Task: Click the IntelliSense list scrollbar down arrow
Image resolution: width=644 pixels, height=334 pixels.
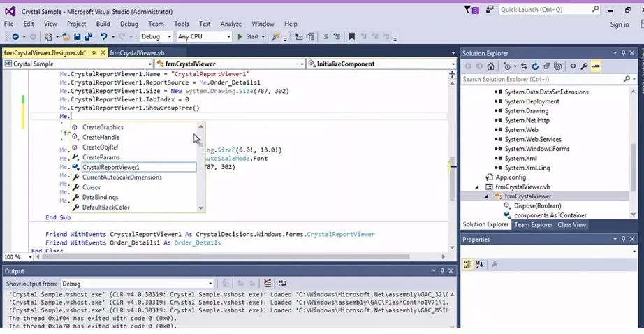Action: [201, 208]
